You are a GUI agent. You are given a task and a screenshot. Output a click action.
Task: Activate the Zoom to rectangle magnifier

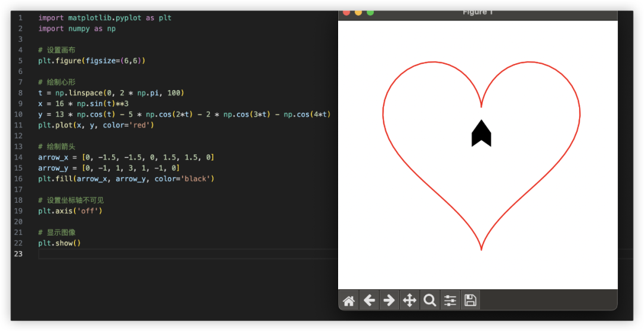429,301
